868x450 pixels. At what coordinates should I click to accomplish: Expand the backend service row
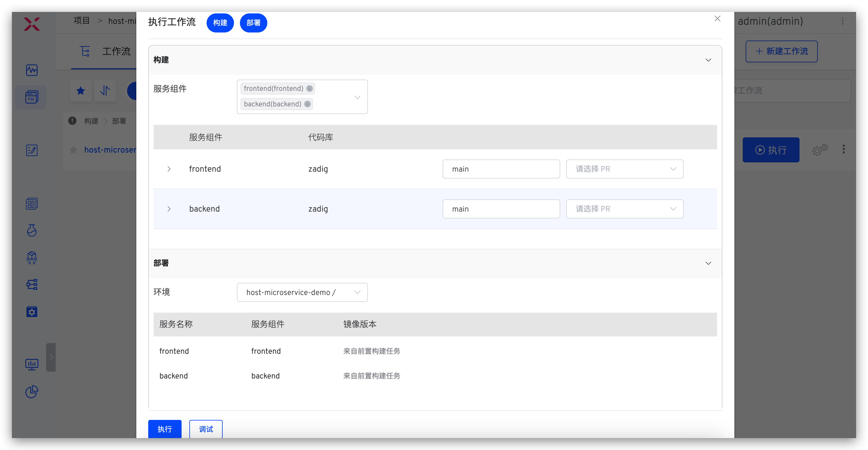[x=169, y=209]
